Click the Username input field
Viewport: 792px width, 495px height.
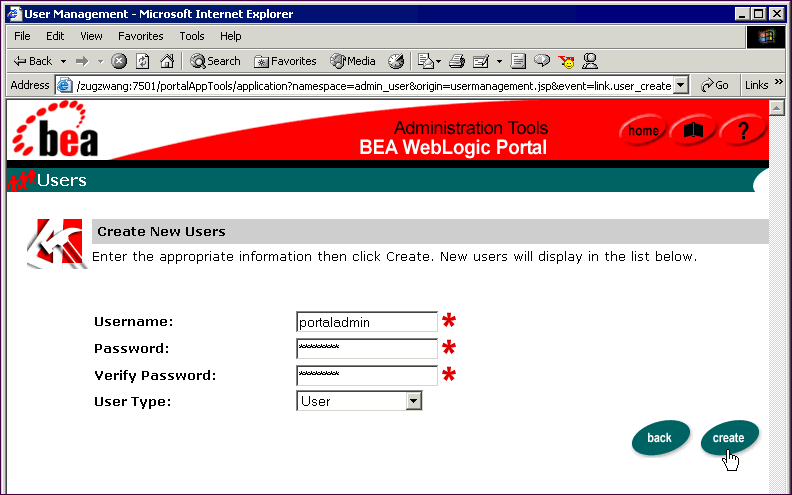pyautogui.click(x=367, y=322)
